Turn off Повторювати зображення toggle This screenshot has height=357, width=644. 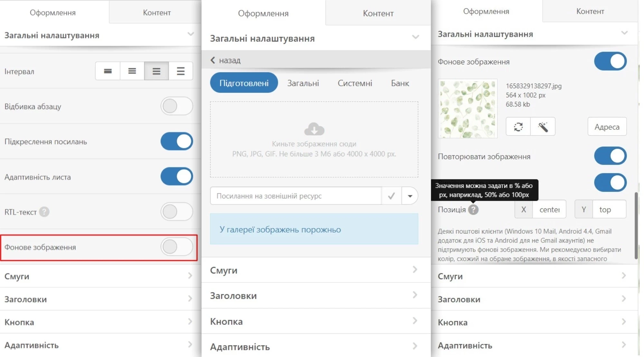610,156
